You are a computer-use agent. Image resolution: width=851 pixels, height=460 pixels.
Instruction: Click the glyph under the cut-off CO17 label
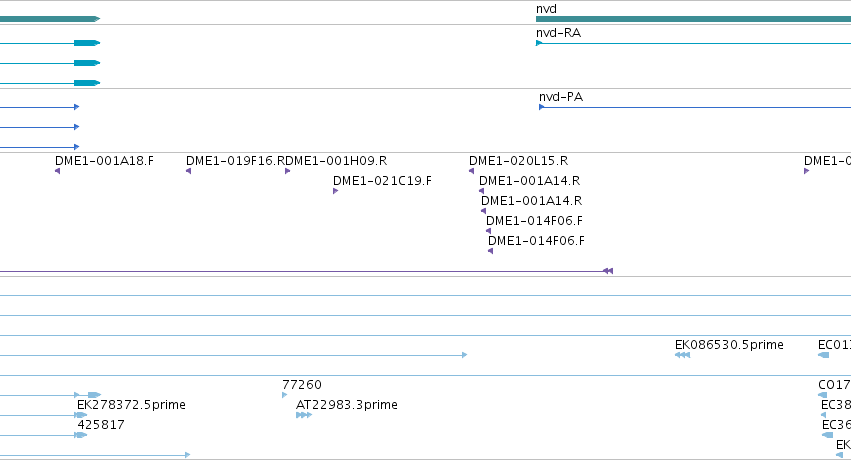point(822,395)
